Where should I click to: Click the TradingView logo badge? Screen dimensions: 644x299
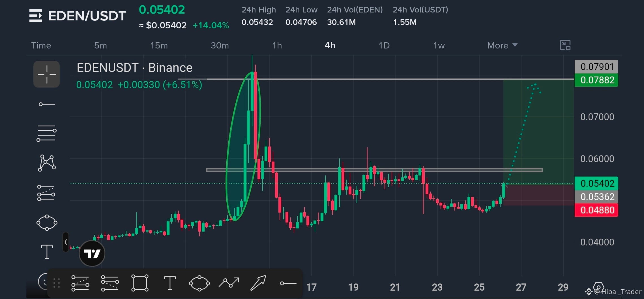(92, 253)
